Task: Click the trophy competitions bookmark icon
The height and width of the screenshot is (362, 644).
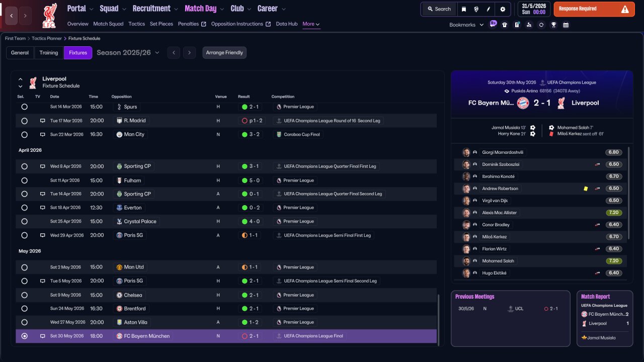Action: tap(553, 25)
